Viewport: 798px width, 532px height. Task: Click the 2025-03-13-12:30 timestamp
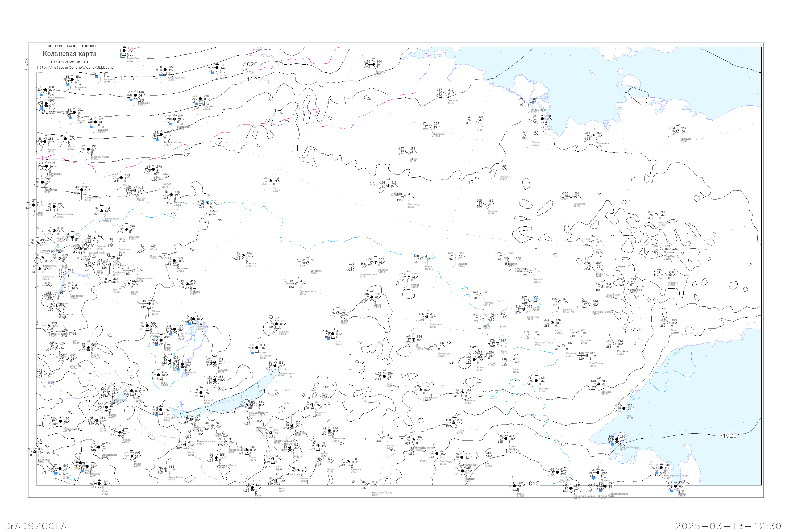[x=728, y=526]
